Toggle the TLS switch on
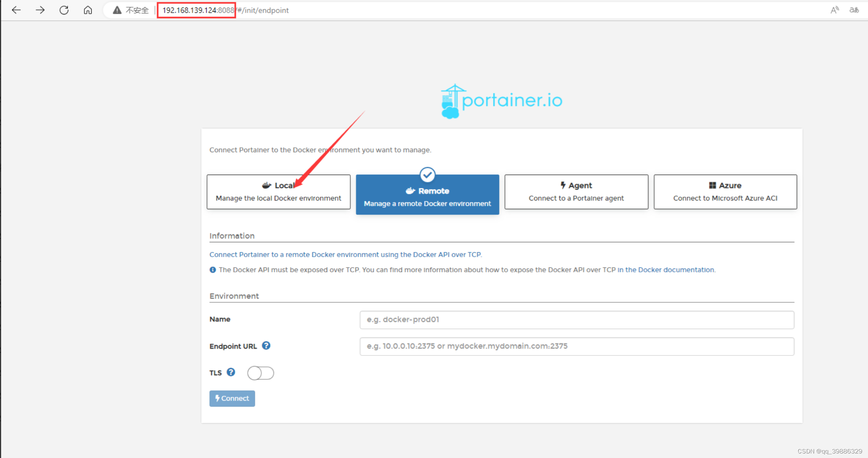This screenshot has width=868, height=458. [261, 373]
